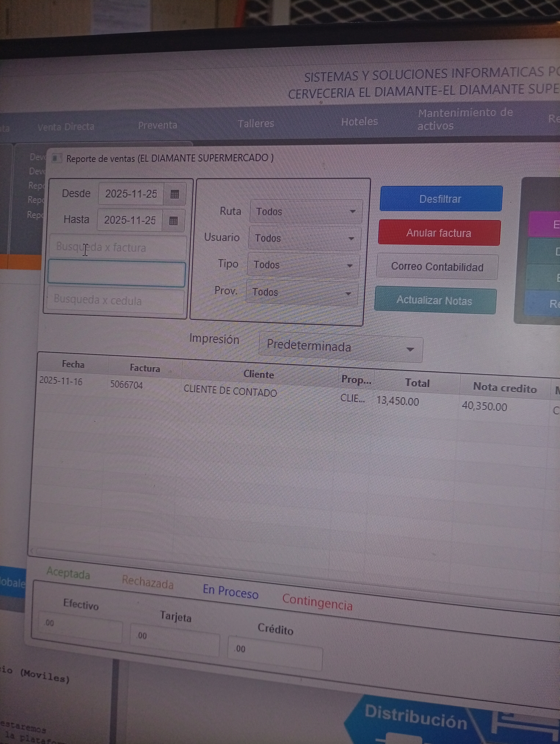Select the invoice 5066704 table row
The height and width of the screenshot is (744, 560).
pyautogui.click(x=126, y=385)
